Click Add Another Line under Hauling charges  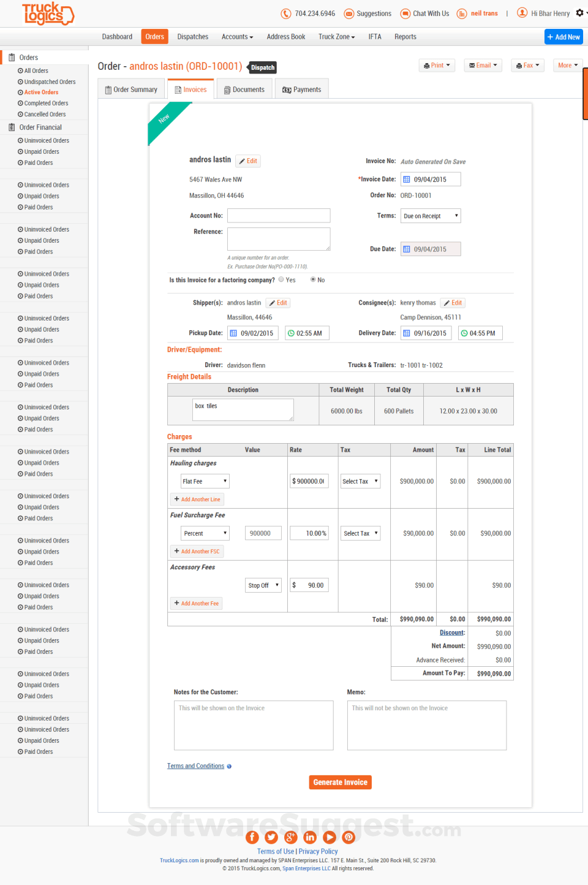point(197,499)
